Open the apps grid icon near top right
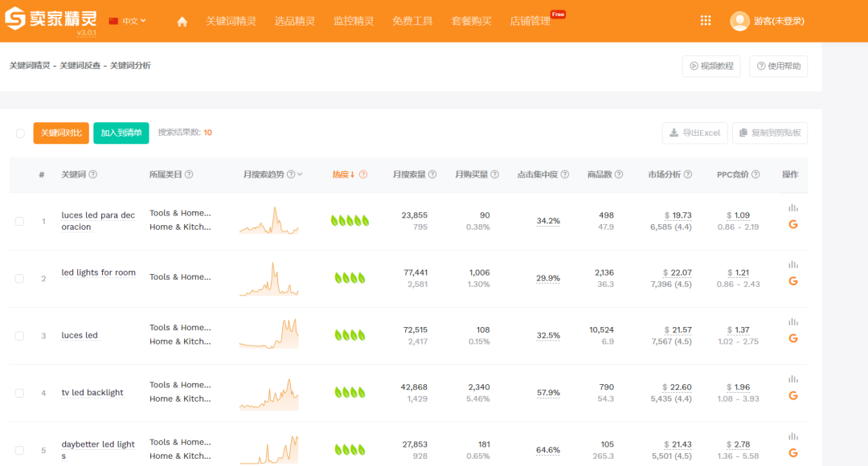Screen dimensions: 868x466 click(705, 20)
